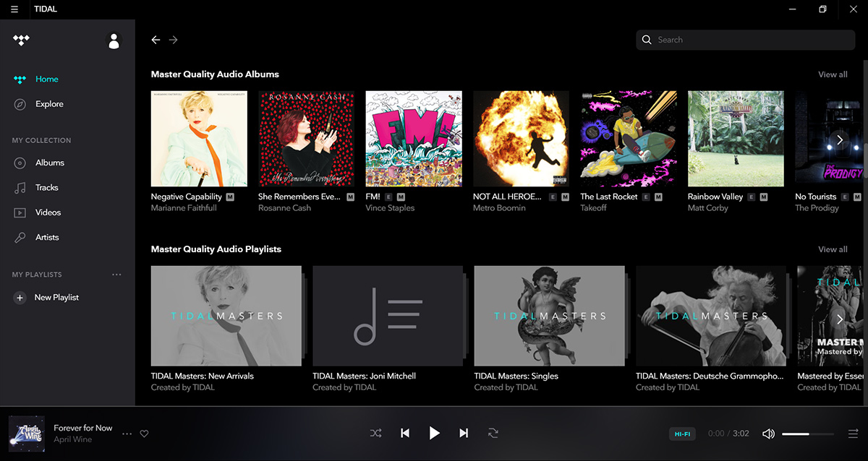This screenshot has width=868, height=461.
Task: Click Master badge next to Negative Capability
Action: pos(230,197)
